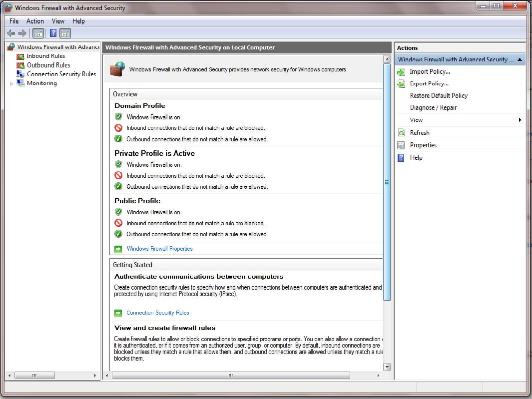Viewport: 532px width, 399px height.
Task: Click Restore Default Policy action
Action: pyautogui.click(x=439, y=96)
